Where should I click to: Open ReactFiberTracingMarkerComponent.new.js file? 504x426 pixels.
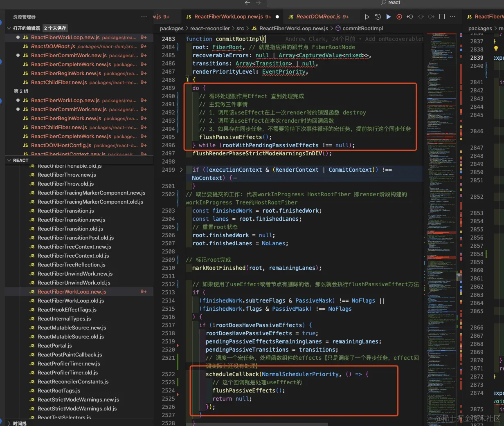79,193
